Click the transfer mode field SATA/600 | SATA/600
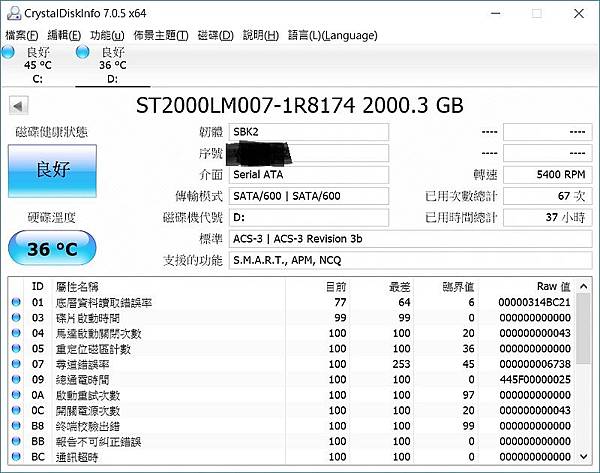Viewport: 600px width, 473px height. pyautogui.click(x=309, y=196)
